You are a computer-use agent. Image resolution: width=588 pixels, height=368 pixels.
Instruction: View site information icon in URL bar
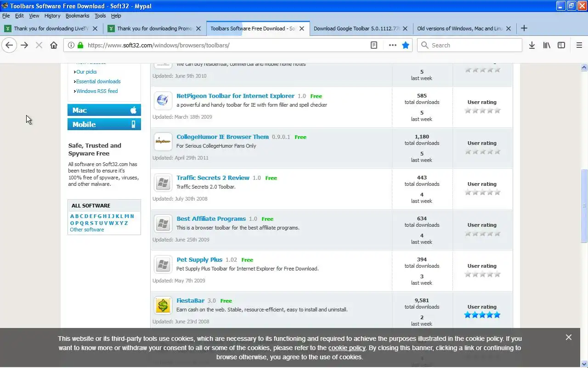point(71,45)
